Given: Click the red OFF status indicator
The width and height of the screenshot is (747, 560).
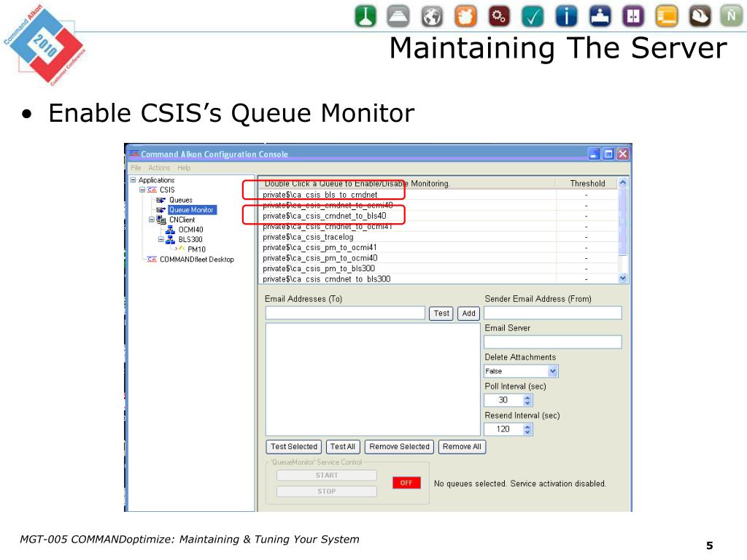Looking at the screenshot, I should click(x=406, y=483).
